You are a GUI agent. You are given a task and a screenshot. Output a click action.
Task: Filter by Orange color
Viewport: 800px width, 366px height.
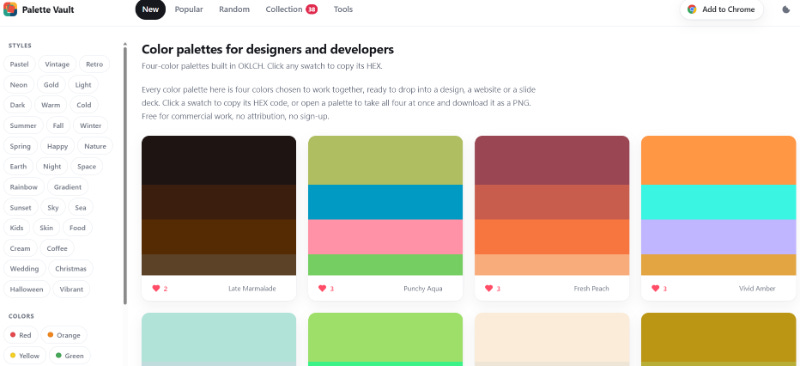pyautogui.click(x=64, y=335)
